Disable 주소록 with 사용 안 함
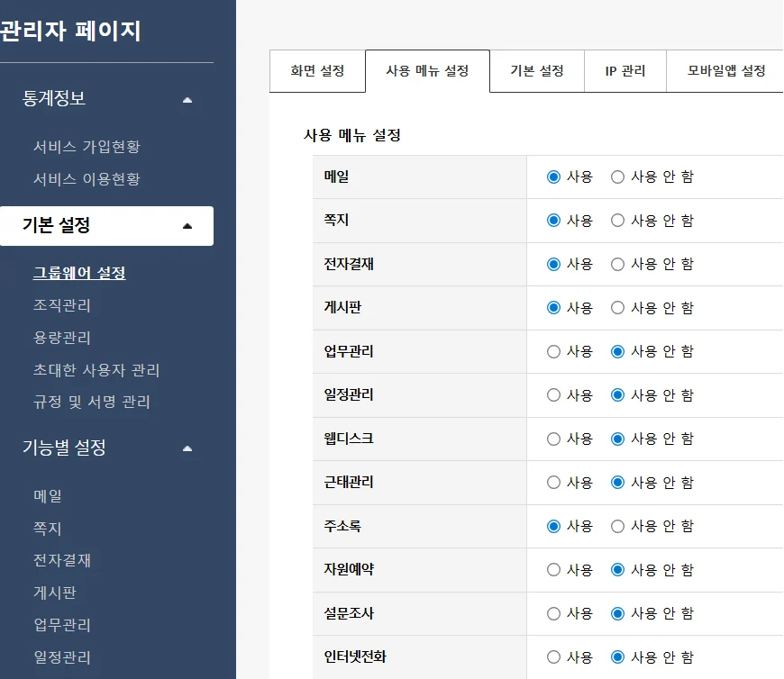Screen dimensions: 784x679 coord(617,527)
